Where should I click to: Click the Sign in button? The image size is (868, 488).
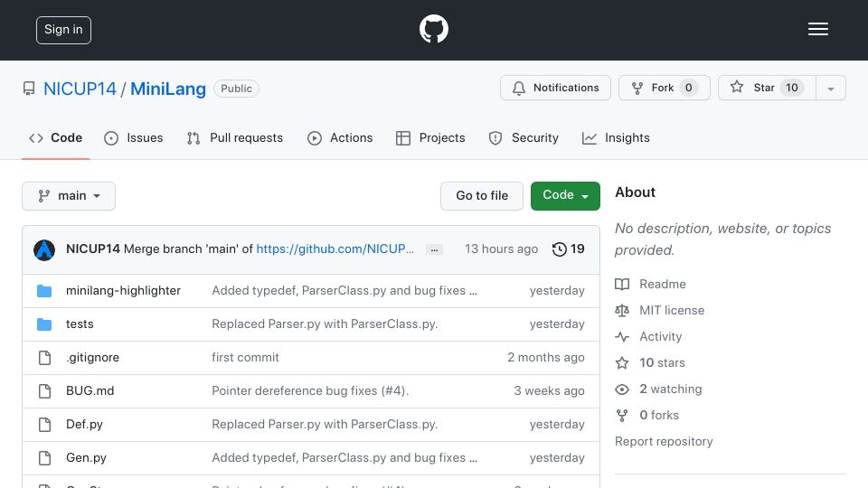click(x=63, y=30)
